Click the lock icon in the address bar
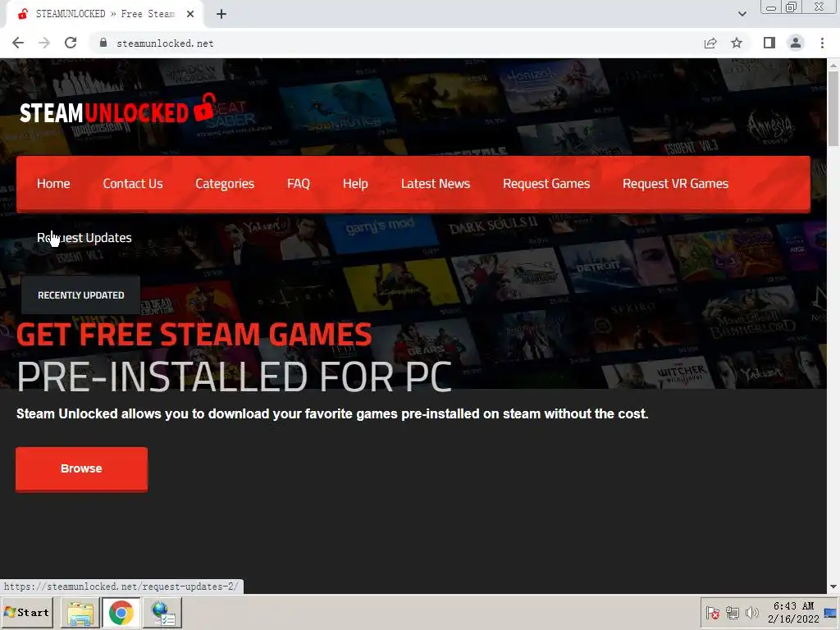This screenshot has height=630, width=840. (103, 43)
